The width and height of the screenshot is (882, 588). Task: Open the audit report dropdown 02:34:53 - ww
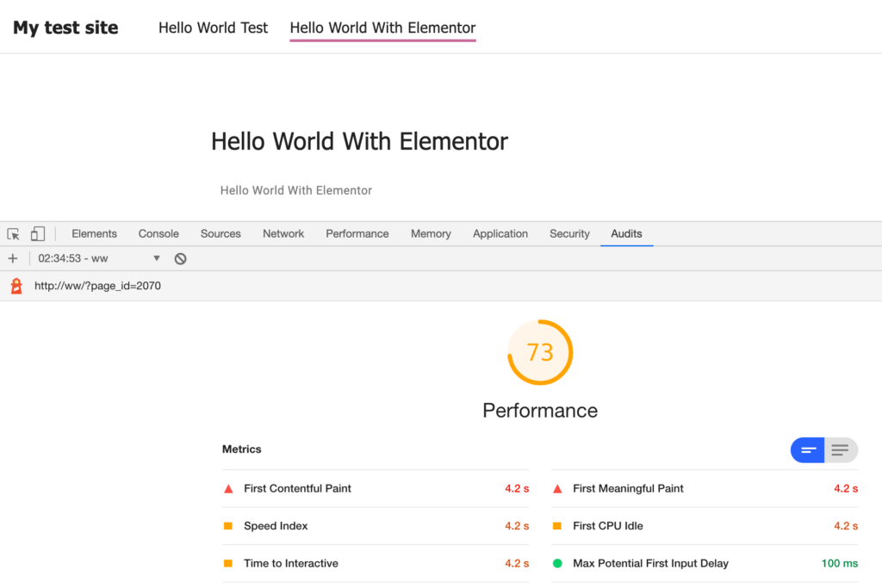(x=98, y=258)
